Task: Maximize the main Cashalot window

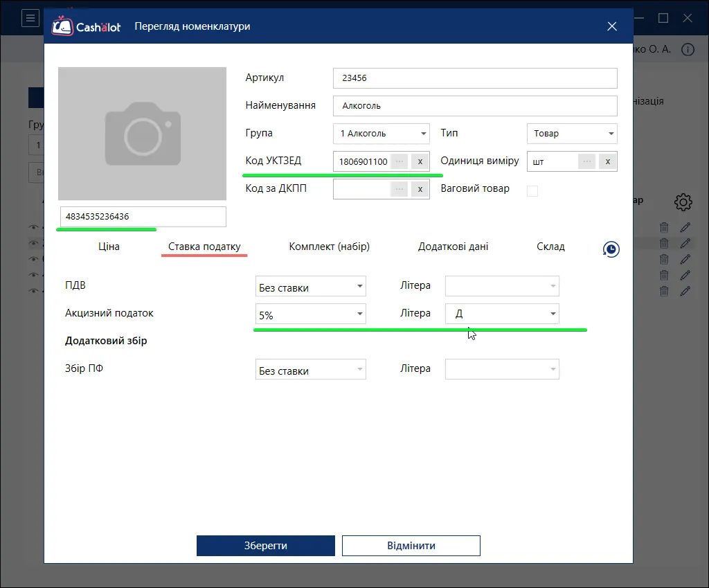Action: tap(663, 18)
